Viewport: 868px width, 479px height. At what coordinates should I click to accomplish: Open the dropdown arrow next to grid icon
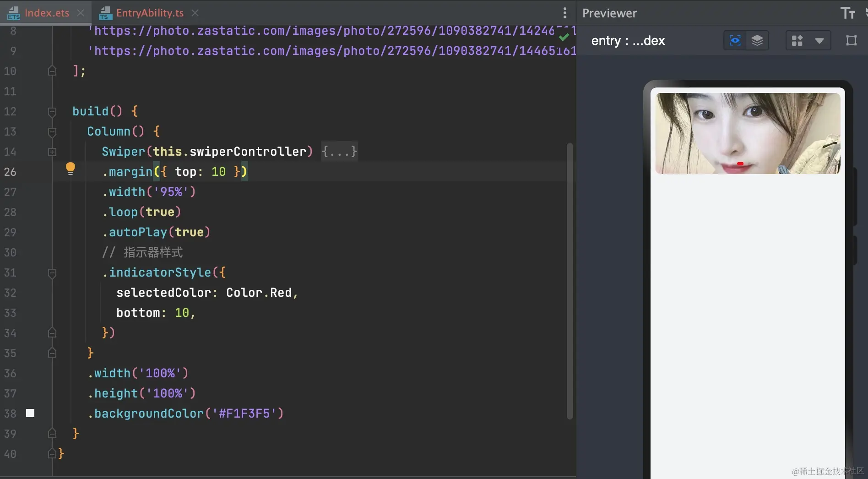tap(819, 40)
